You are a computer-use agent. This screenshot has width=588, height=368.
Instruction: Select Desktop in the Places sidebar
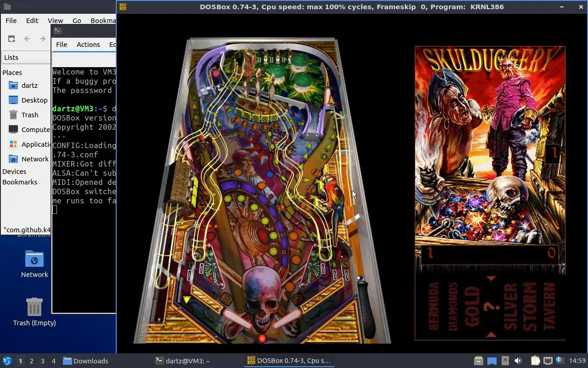point(26,100)
